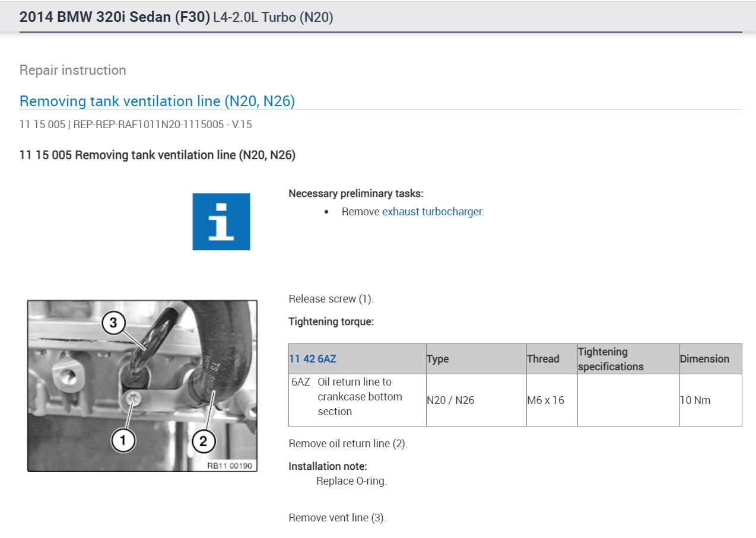Open the 11 42 6AZ torque link

(x=313, y=359)
